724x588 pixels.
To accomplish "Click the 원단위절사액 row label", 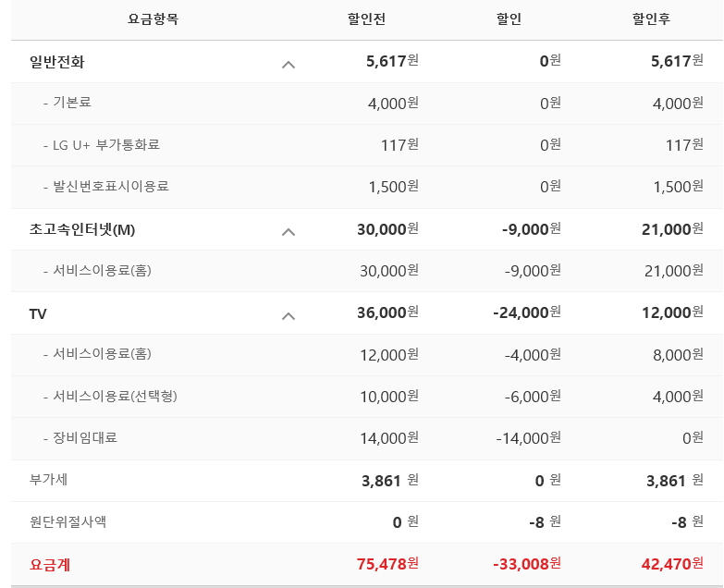I will click(67, 521).
